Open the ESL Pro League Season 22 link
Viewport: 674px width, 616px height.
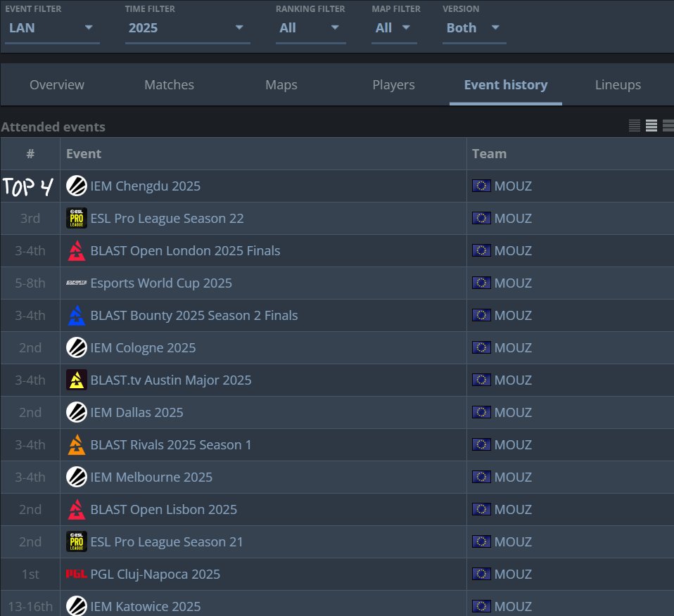(x=167, y=218)
